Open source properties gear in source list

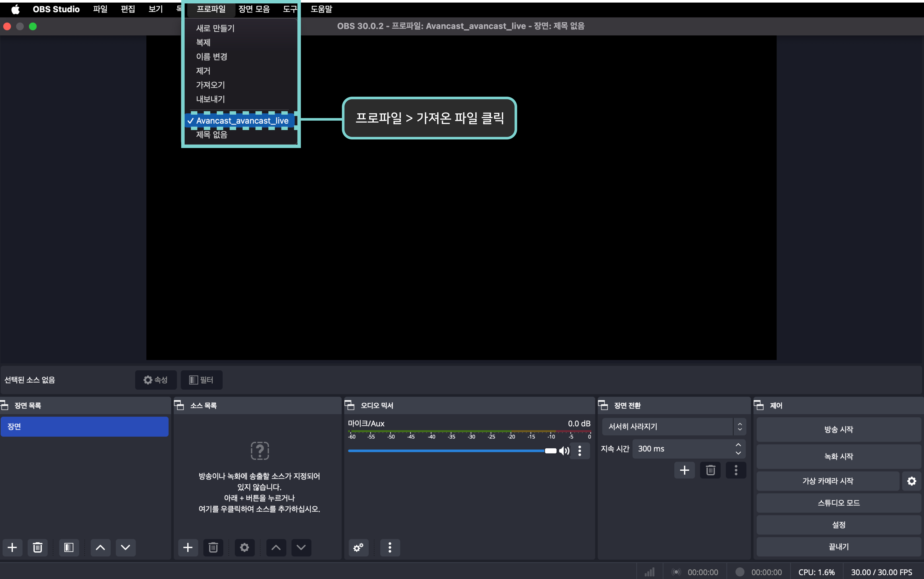pos(244,547)
